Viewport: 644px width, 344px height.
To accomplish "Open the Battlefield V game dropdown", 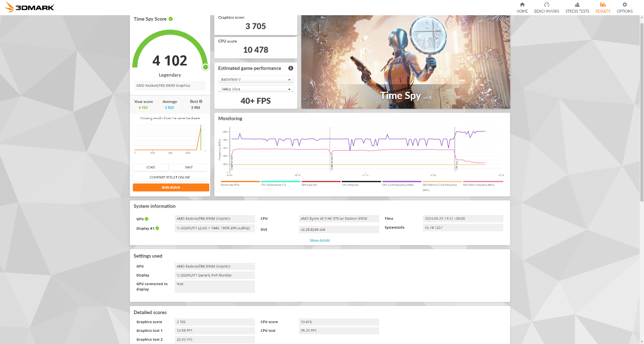I will (x=255, y=80).
